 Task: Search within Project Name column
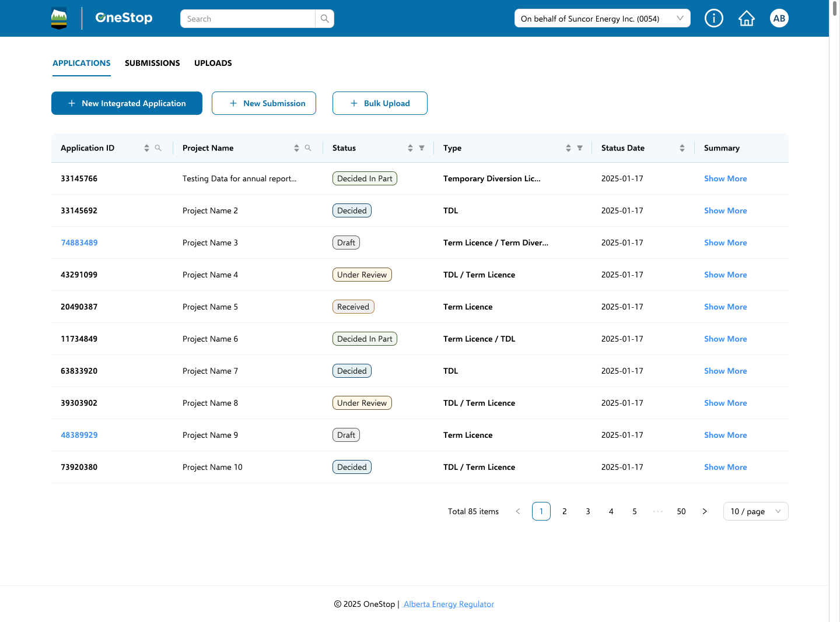pyautogui.click(x=308, y=148)
